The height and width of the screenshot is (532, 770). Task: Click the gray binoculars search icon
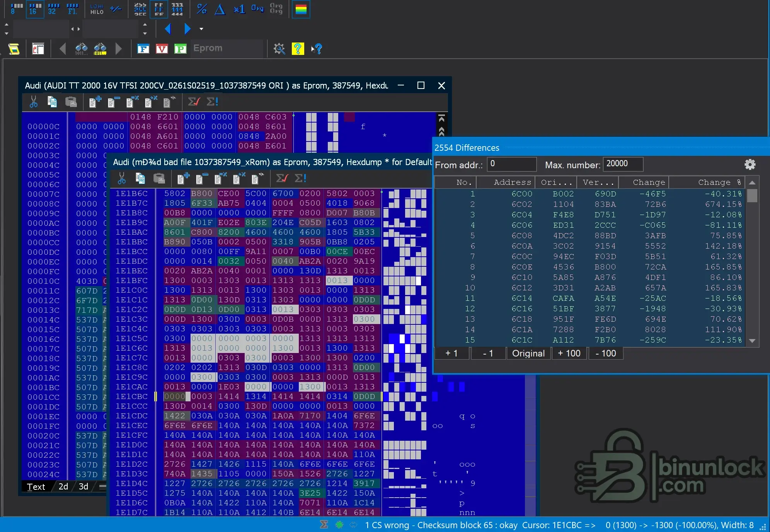(81, 49)
